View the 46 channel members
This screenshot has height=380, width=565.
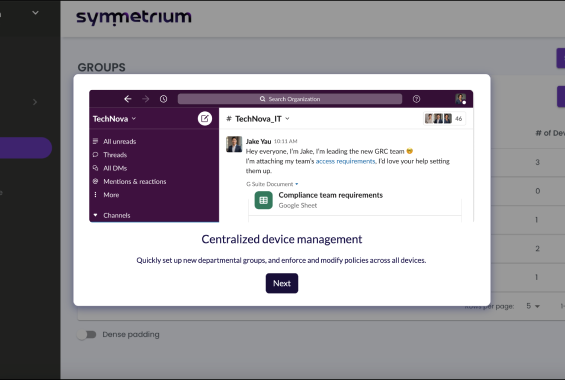(444, 119)
